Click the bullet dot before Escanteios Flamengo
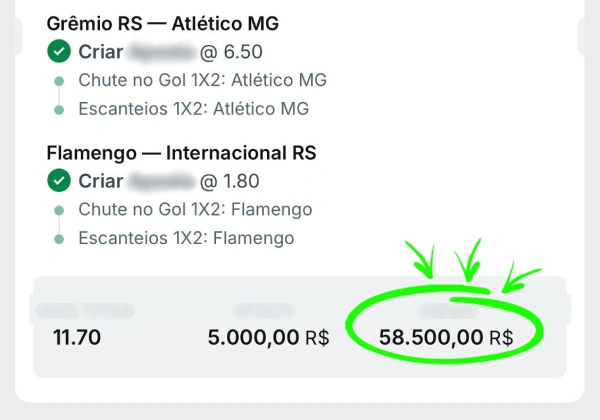Image resolution: width=600 pixels, height=420 pixels. pyautogui.click(x=59, y=238)
